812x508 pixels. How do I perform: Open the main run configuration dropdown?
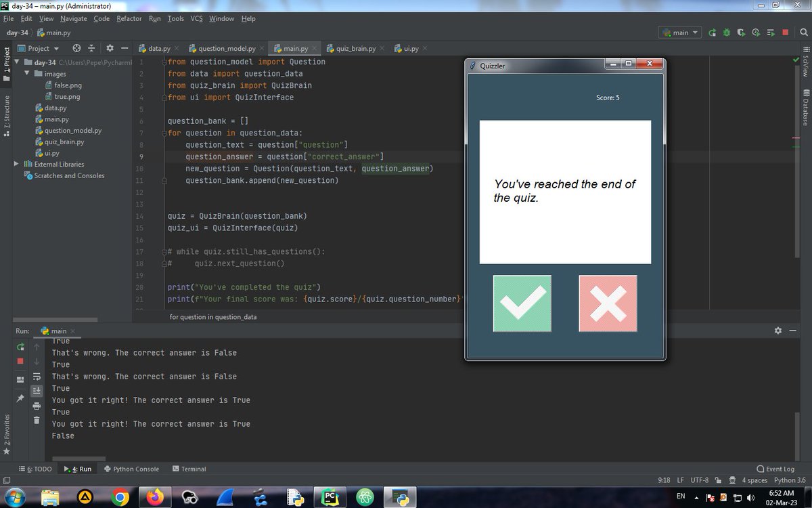coord(681,32)
